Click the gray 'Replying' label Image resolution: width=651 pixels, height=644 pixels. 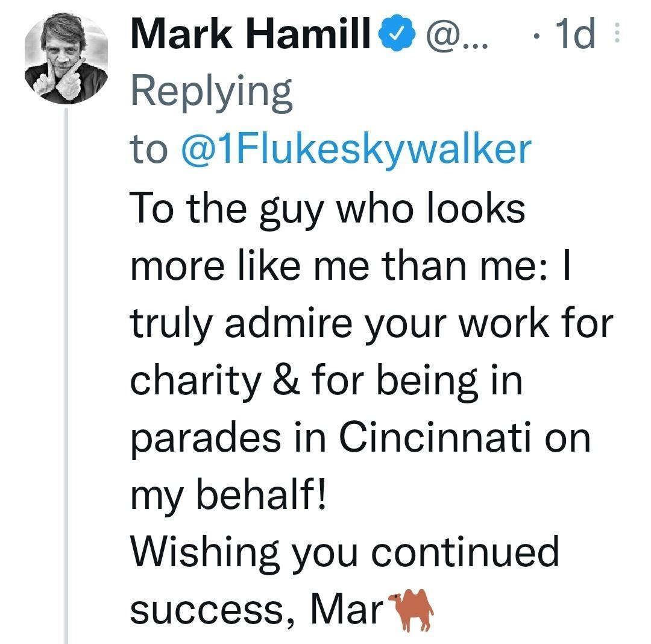tap(212, 93)
